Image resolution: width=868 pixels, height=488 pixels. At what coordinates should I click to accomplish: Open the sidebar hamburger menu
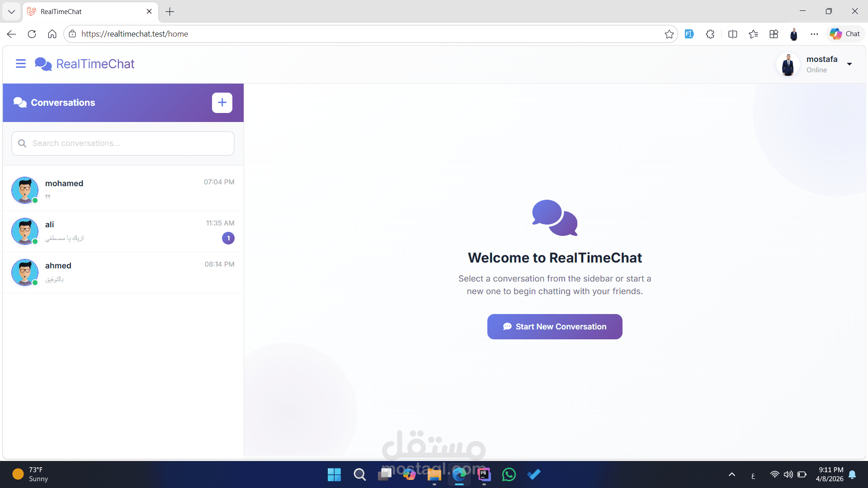point(21,64)
